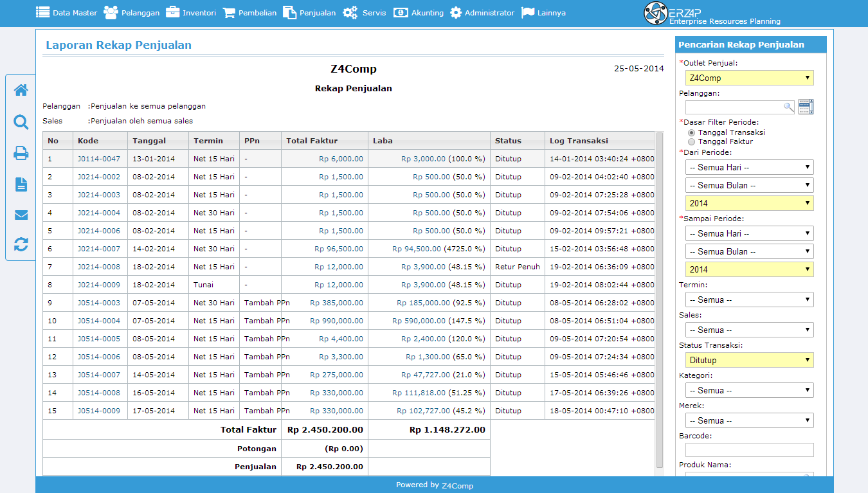This screenshot has width=868, height=493.
Task: Open invoice J0214-0008
Action: tap(99, 267)
